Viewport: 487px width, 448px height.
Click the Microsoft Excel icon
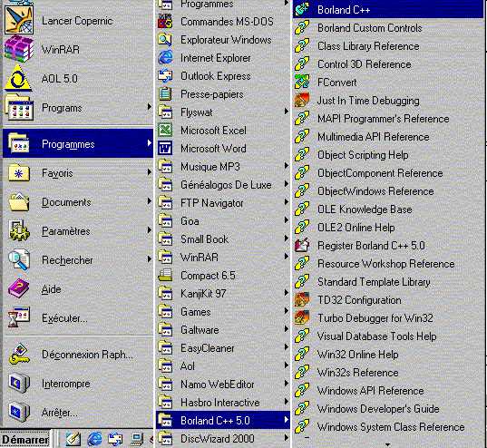tap(165, 130)
